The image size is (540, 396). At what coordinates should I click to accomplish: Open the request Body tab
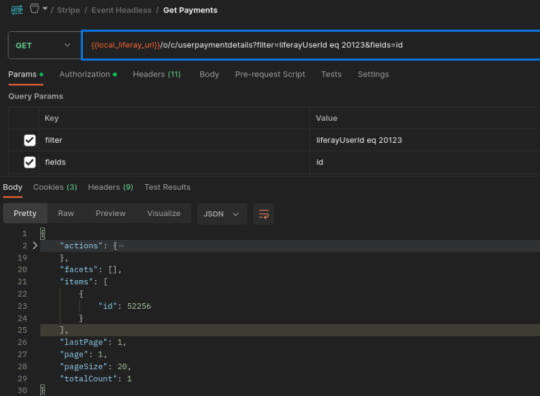(209, 74)
